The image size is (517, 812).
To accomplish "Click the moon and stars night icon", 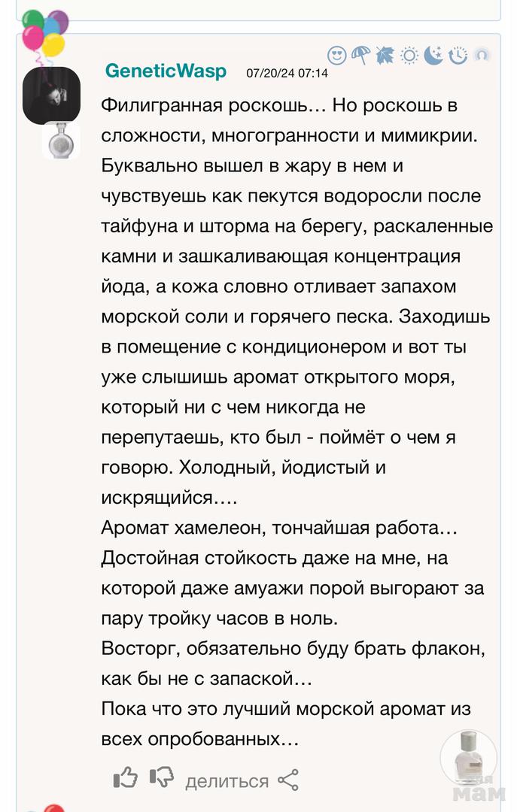I will [433, 55].
